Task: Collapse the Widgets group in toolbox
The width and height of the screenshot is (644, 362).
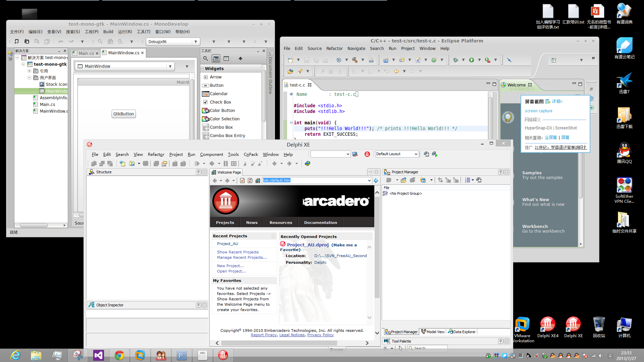Action: pos(203,69)
